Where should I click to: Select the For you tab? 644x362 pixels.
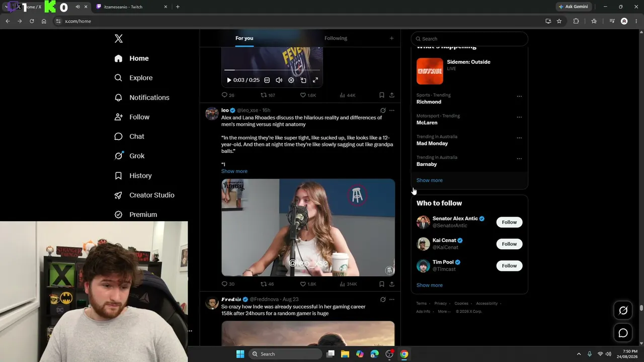pyautogui.click(x=244, y=38)
